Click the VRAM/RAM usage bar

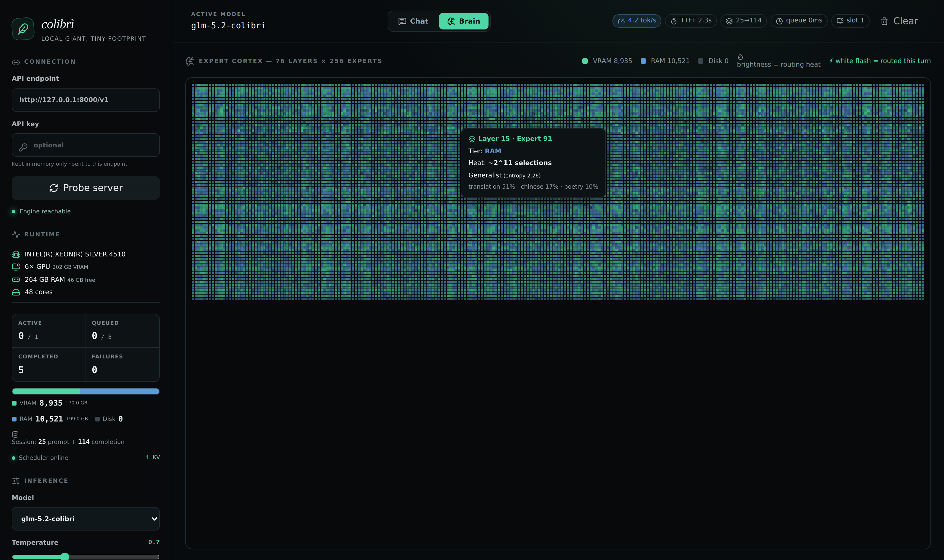(x=86, y=391)
